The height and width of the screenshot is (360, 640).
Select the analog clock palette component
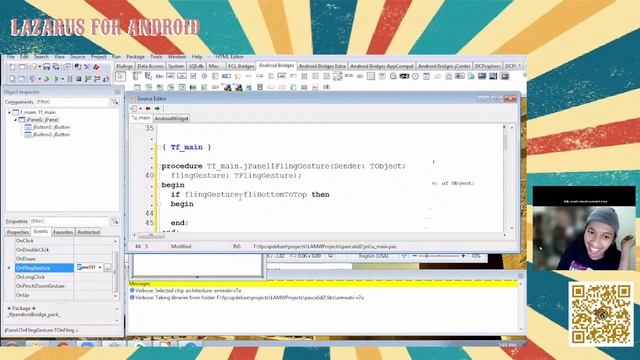[x=415, y=76]
